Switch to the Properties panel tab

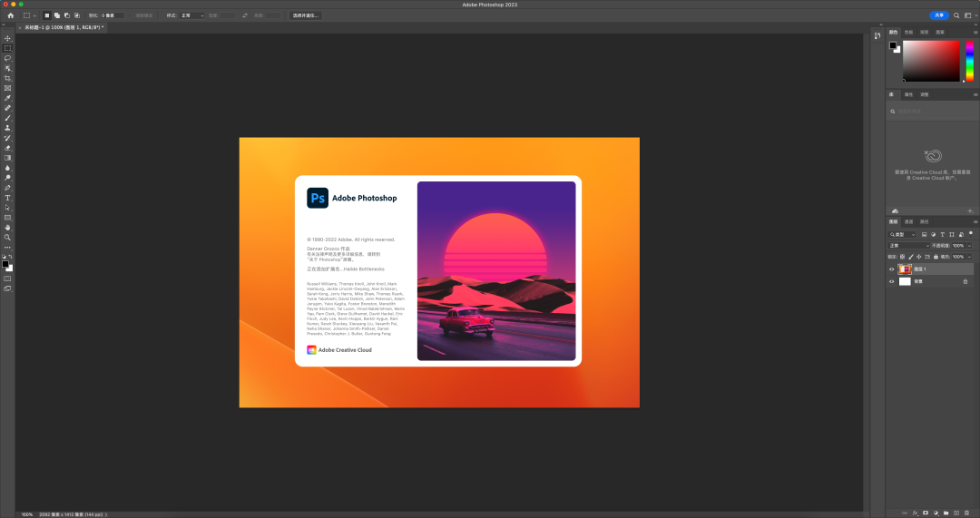tap(908, 94)
